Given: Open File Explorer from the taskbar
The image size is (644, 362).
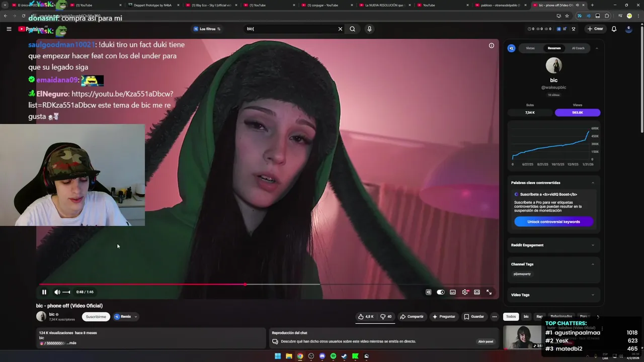Looking at the screenshot, I should click(x=289, y=356).
